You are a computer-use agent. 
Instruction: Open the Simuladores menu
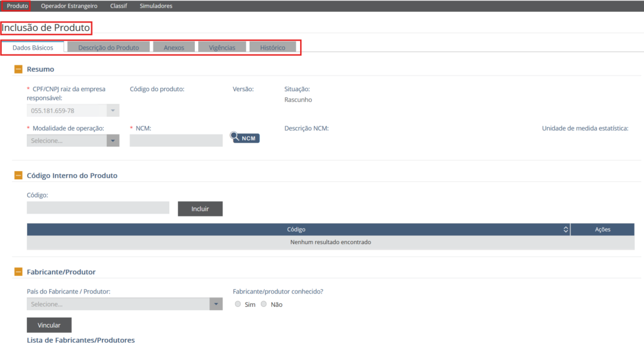(155, 6)
